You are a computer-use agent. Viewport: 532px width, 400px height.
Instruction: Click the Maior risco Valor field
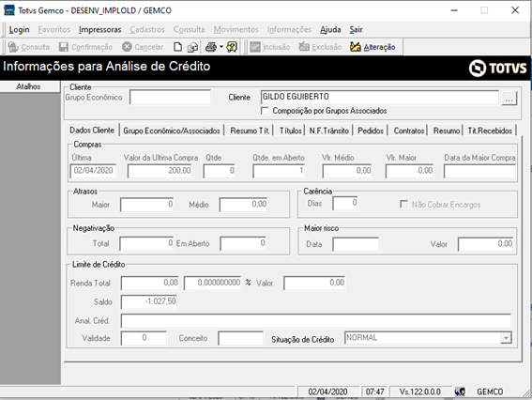[x=486, y=244]
